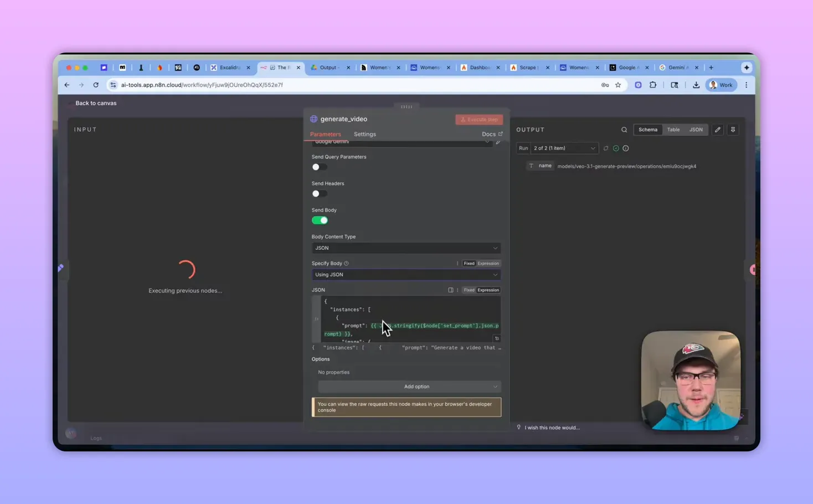The height and width of the screenshot is (504, 813).
Task: Click the info icon beside the Run selector
Action: (x=626, y=148)
